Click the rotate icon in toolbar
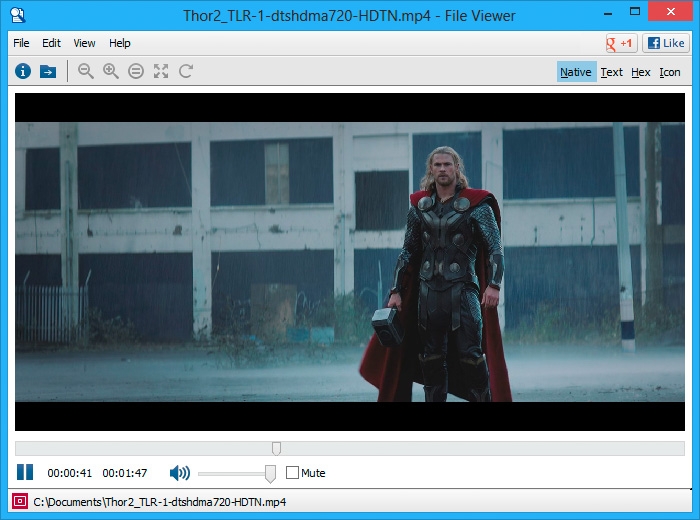This screenshot has height=520, width=700. (x=186, y=71)
